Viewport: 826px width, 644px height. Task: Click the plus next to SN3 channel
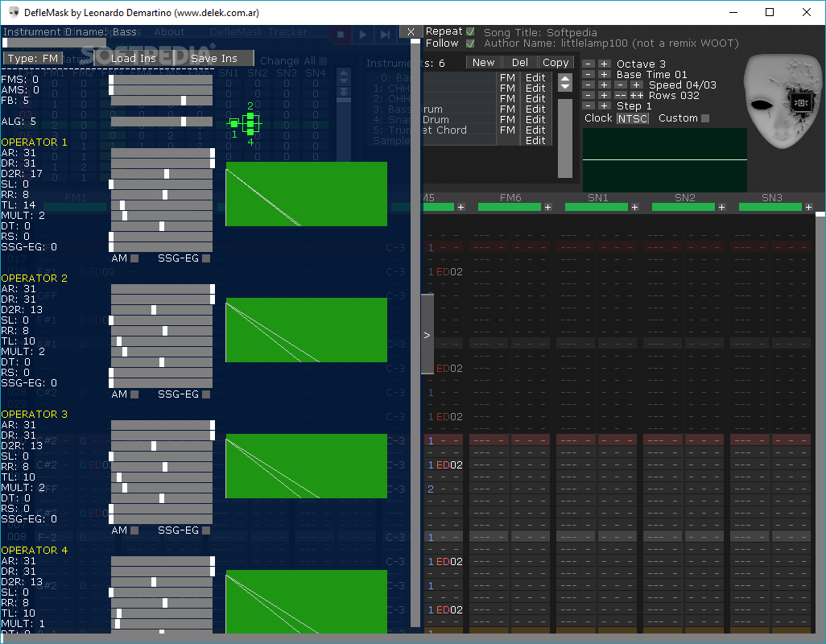click(x=808, y=207)
